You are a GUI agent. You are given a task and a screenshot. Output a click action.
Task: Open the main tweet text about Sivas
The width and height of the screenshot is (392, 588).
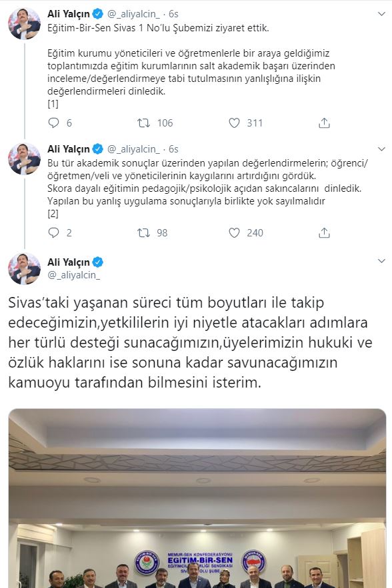point(191,342)
